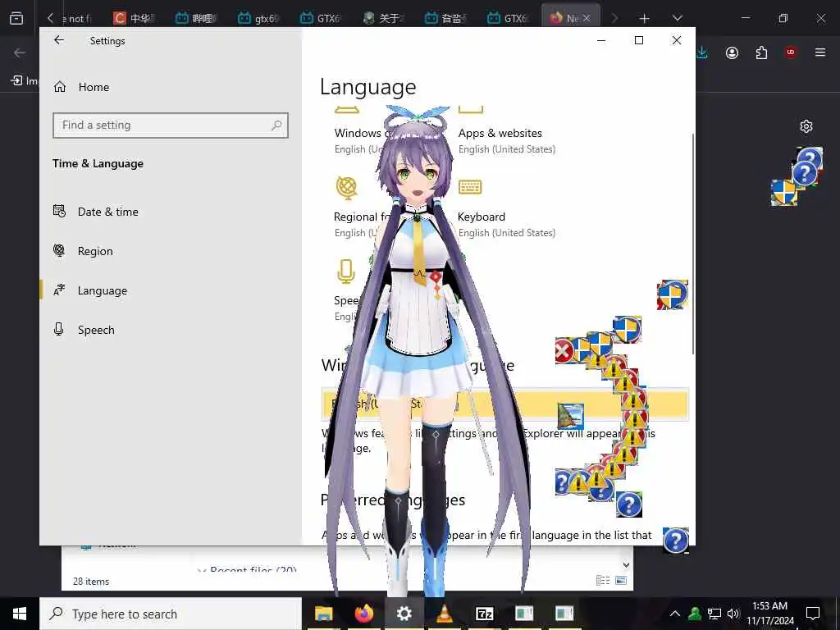Switch to the tab starting with 中华
The width and height of the screenshot is (840, 630).
[x=135, y=18]
